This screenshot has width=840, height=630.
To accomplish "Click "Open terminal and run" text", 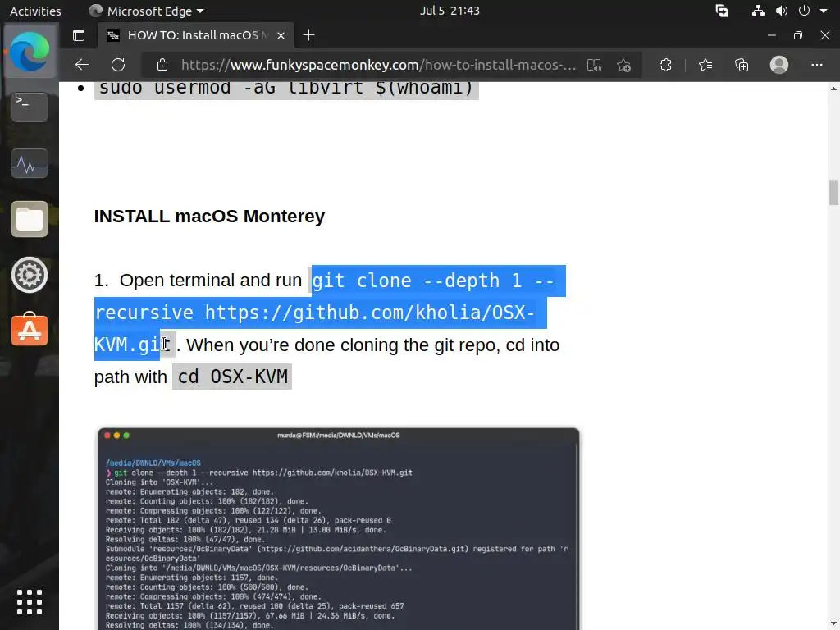I will [211, 281].
